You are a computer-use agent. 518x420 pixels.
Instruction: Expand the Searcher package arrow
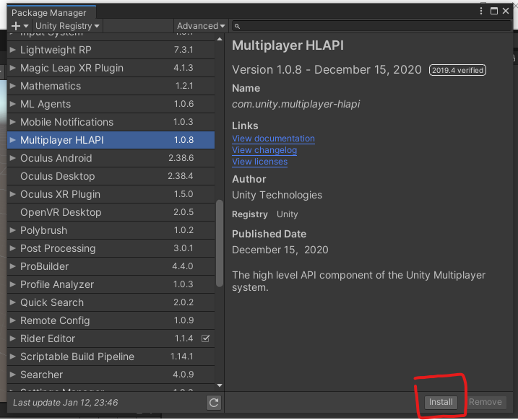[13, 375]
